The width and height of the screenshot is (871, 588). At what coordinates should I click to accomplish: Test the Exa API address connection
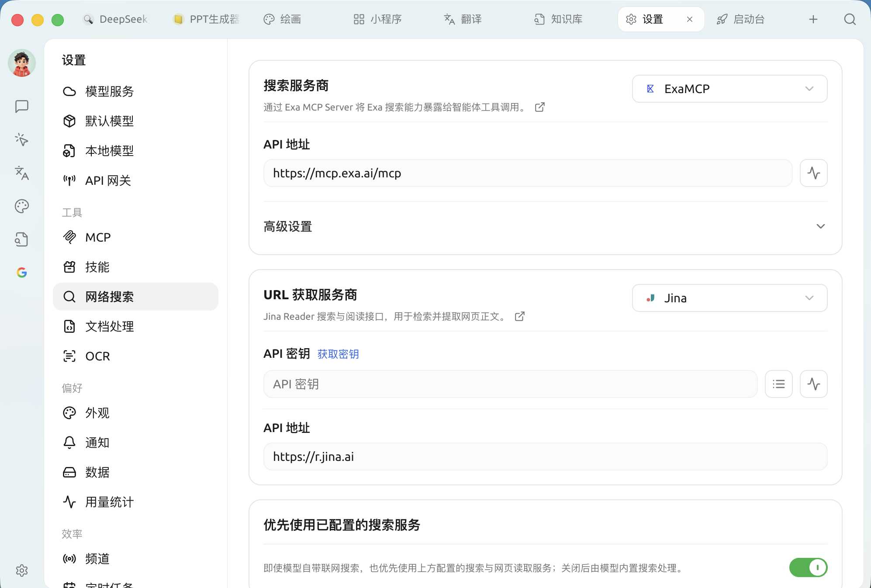pos(813,173)
